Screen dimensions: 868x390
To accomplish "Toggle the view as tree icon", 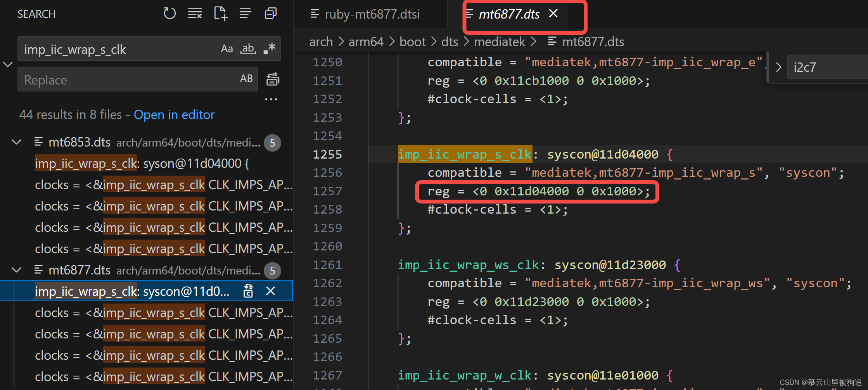I will pyautogui.click(x=245, y=13).
